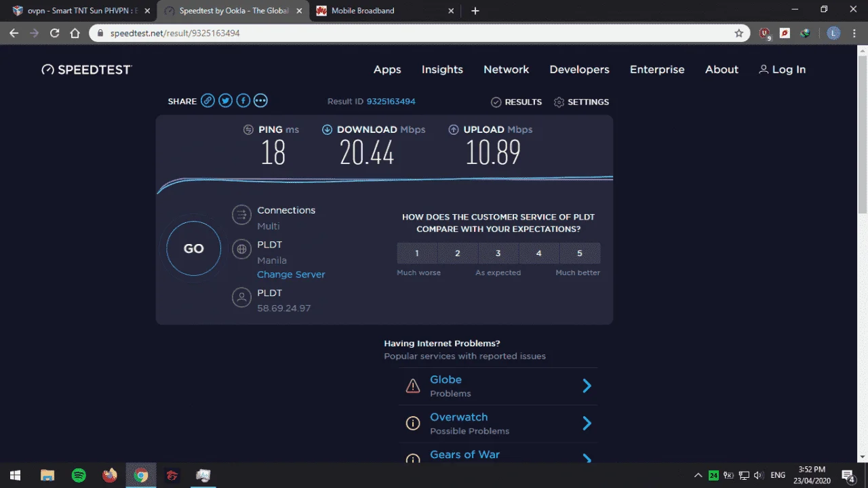Open the Gears of War issue link
The height and width of the screenshot is (488, 868).
[465, 455]
